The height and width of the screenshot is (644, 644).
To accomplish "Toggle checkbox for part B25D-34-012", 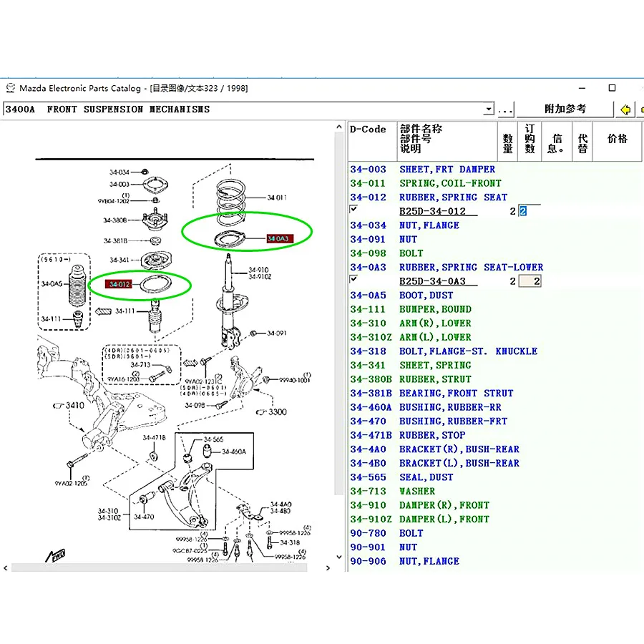I will (x=353, y=209).
